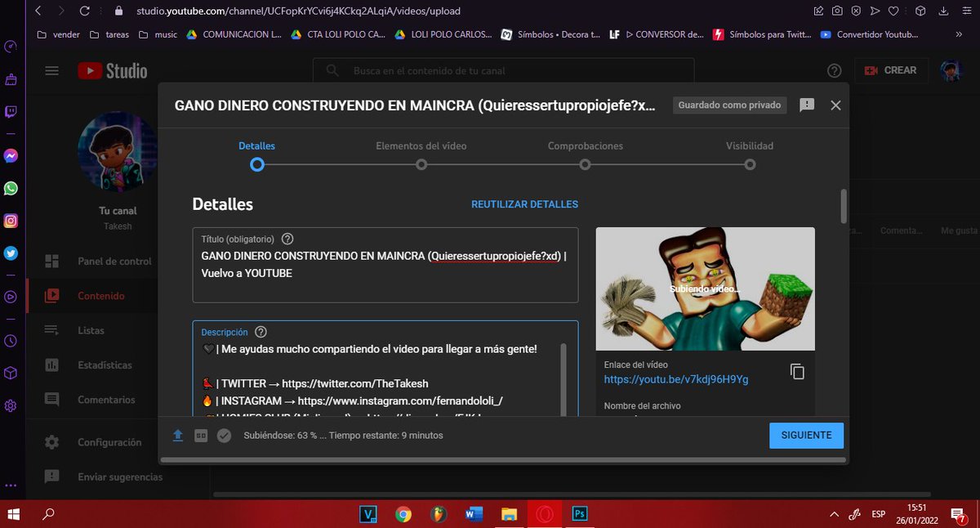Close the upload dialog with X
Image resolution: width=980 pixels, height=528 pixels.
pos(835,105)
